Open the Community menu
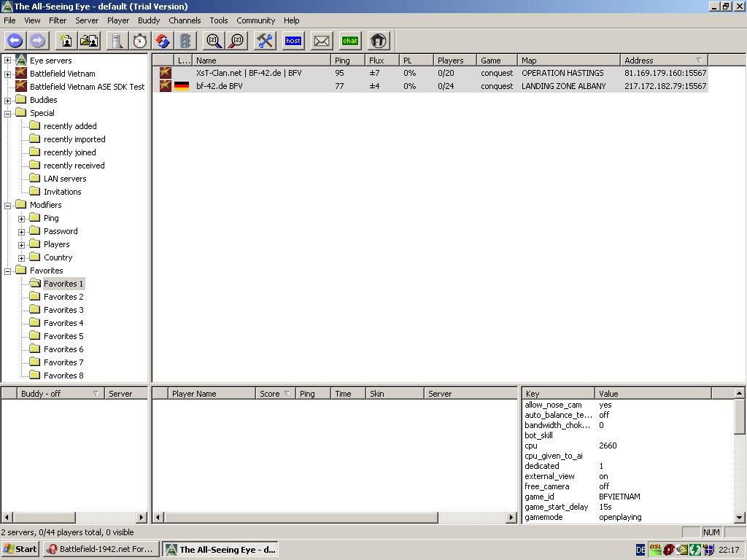The height and width of the screenshot is (560, 747). pos(256,20)
